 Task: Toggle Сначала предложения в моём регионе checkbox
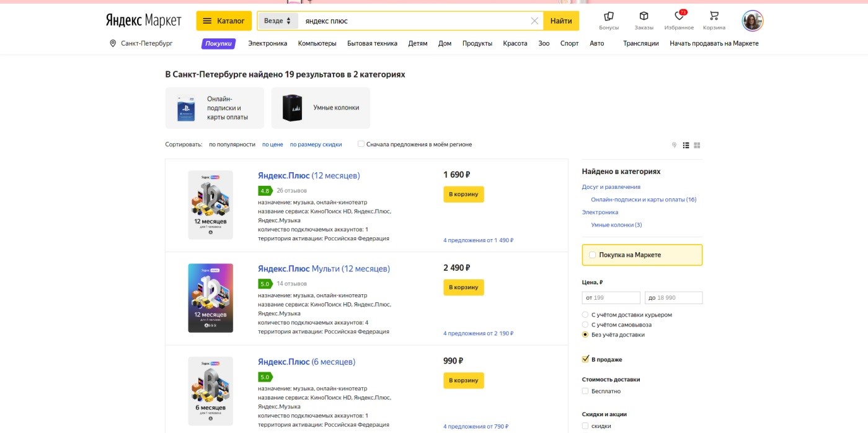[361, 144]
